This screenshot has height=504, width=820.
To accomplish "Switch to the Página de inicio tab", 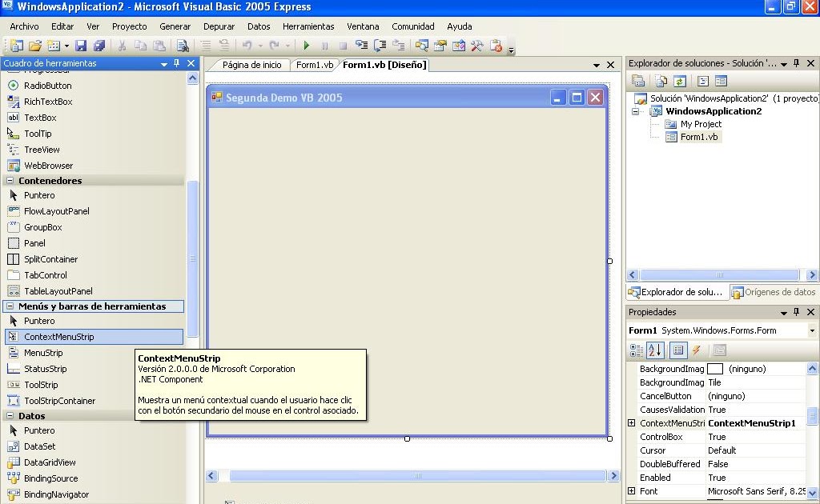I will point(251,65).
